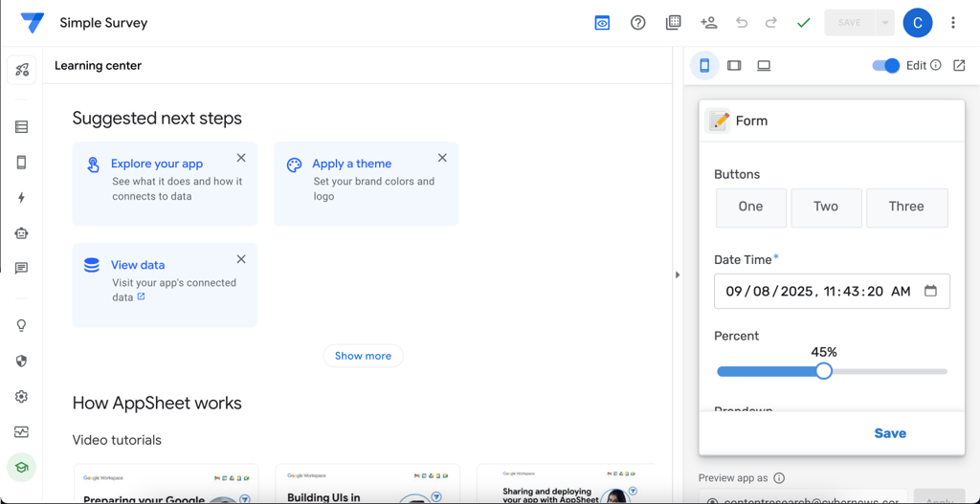Open the grid apps icon in top bar
Viewport: 980px width, 504px height.
(x=673, y=23)
